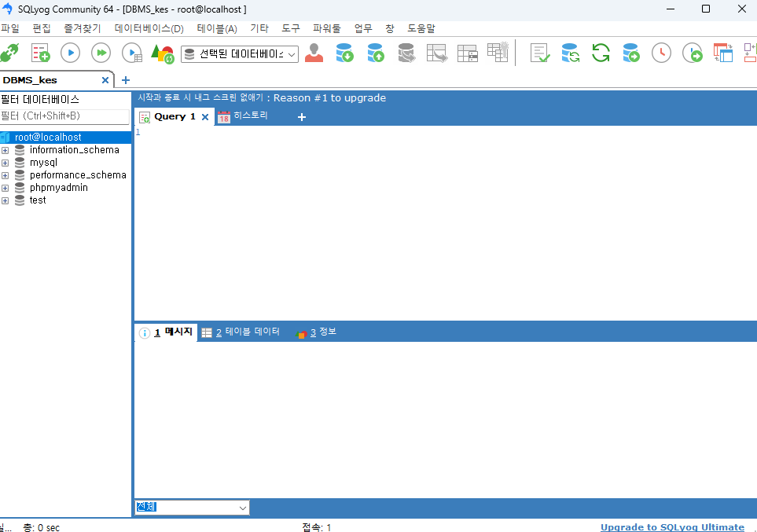Expand the phpmyadmin database node

click(6, 188)
